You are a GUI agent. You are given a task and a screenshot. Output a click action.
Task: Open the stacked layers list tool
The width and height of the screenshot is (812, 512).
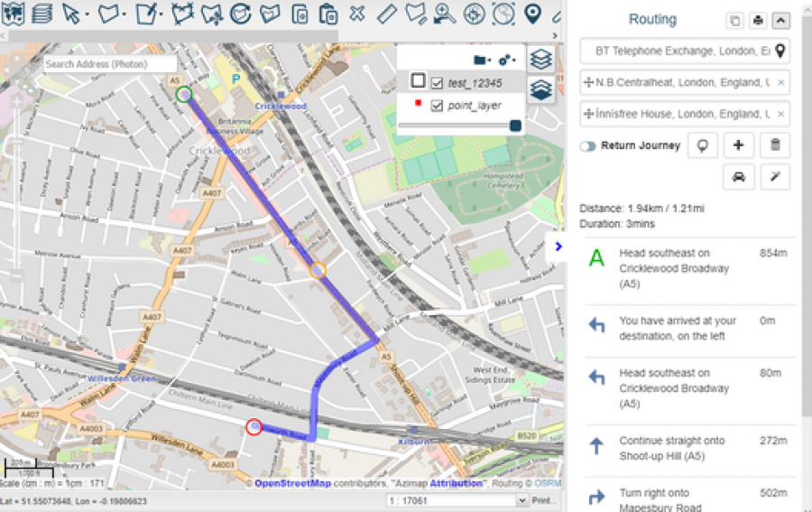point(42,14)
